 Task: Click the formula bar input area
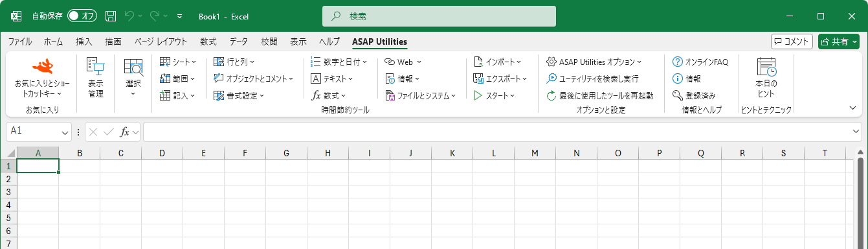(x=497, y=132)
